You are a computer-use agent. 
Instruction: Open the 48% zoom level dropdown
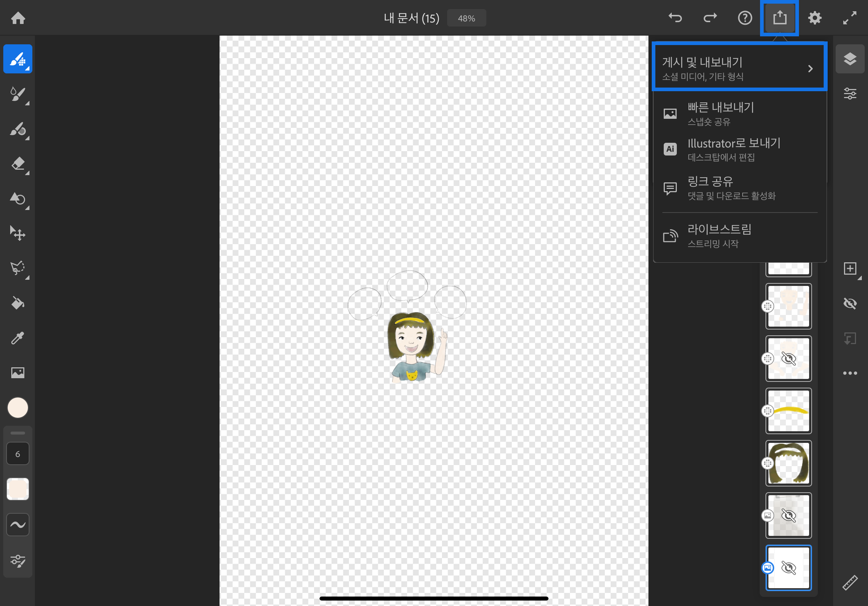pos(466,18)
